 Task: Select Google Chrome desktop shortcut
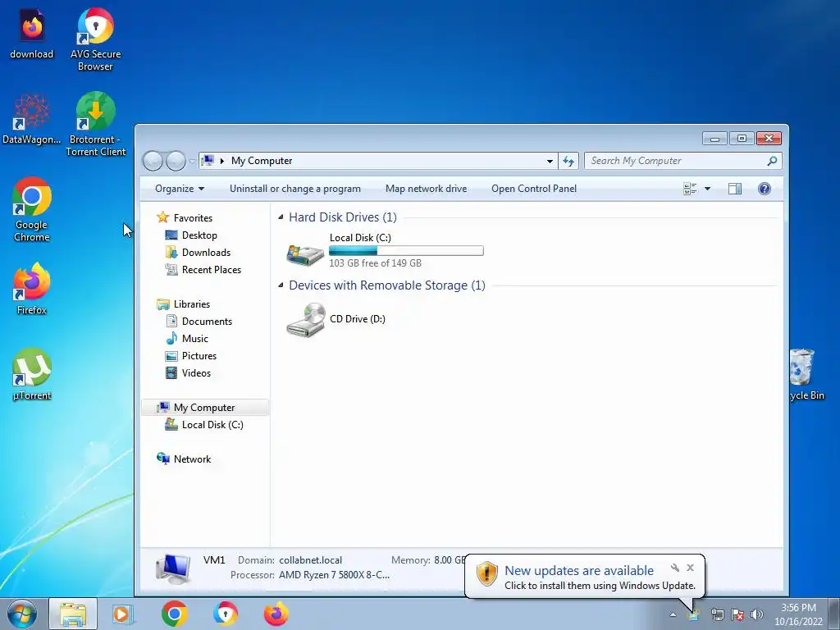tap(32, 209)
